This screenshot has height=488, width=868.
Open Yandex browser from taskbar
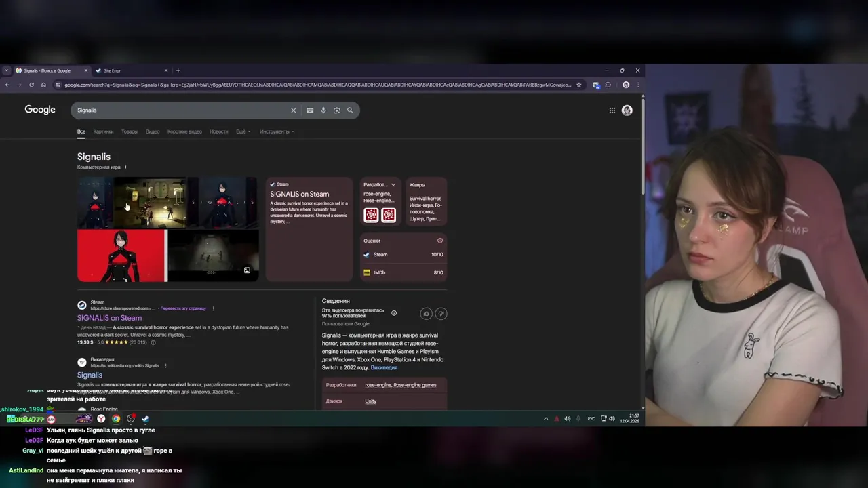[101, 419]
